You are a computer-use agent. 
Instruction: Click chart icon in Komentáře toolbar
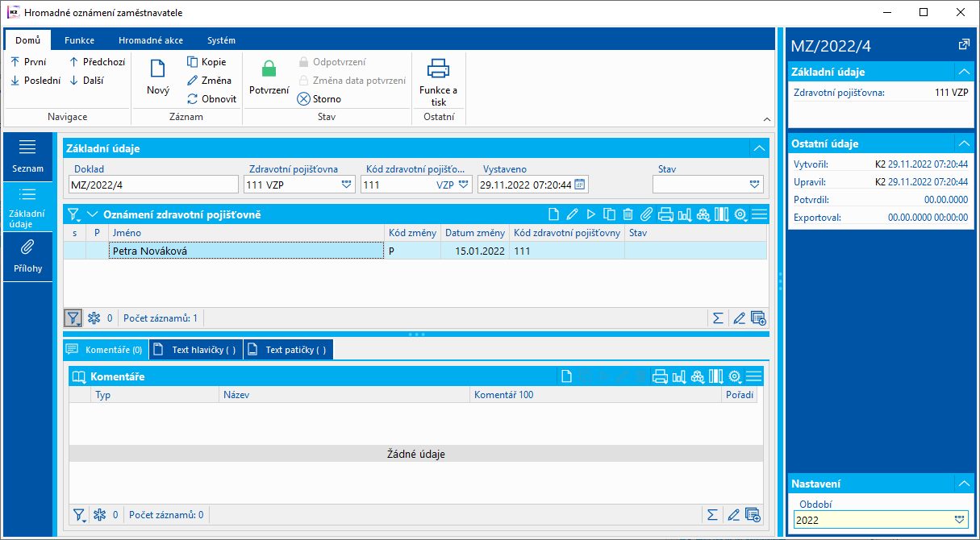(679, 376)
